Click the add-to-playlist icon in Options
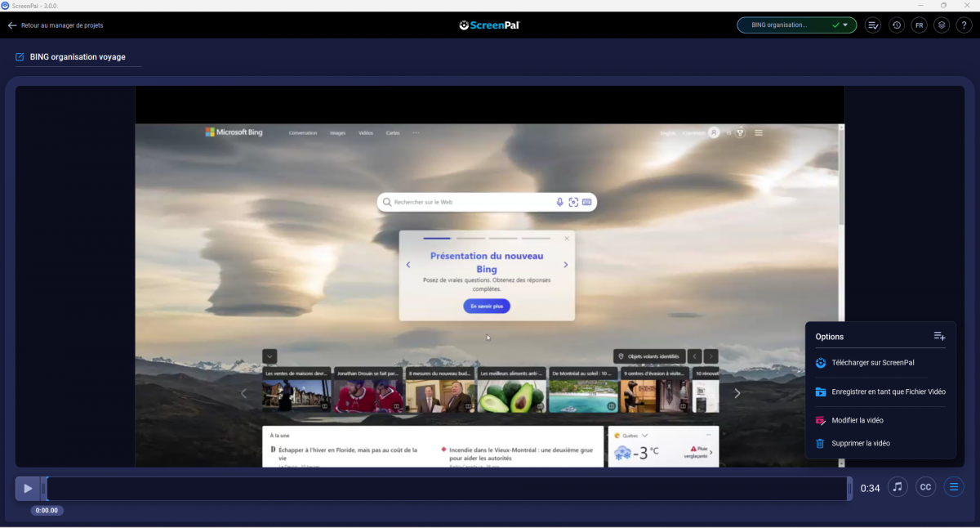 click(x=939, y=336)
